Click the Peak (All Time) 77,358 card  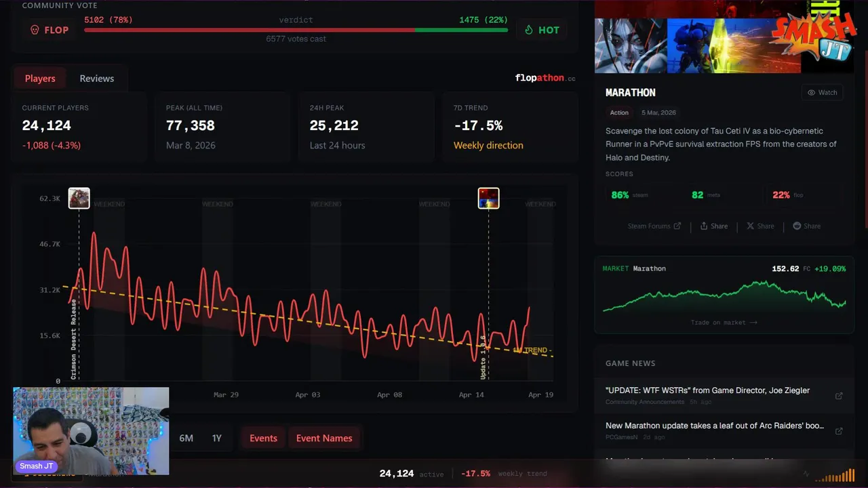pyautogui.click(x=224, y=127)
